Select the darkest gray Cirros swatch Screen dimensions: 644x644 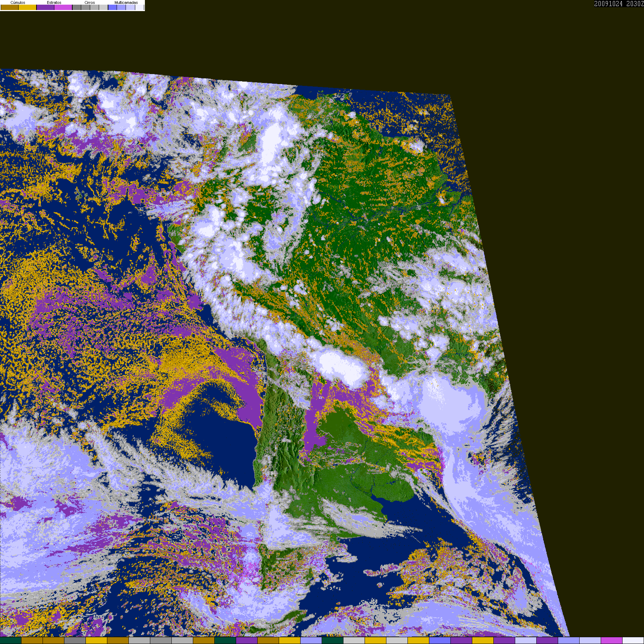(x=77, y=7)
